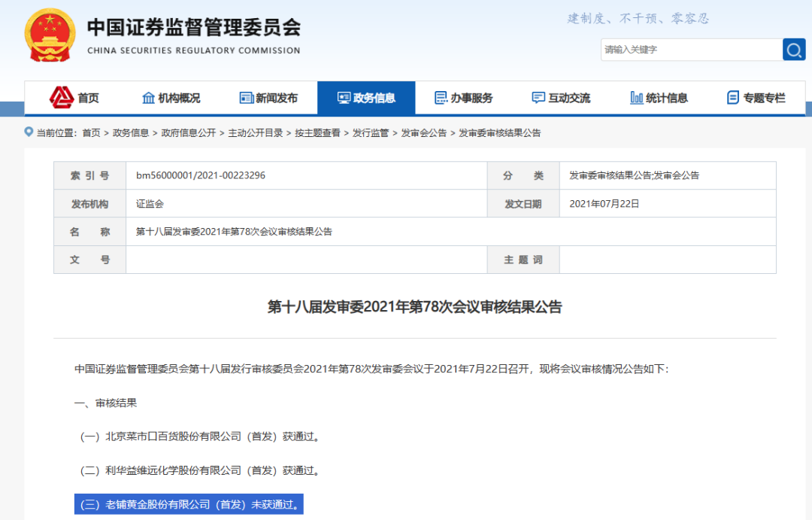This screenshot has height=520, width=812.
Task: Click the national emblem logo
Action: [50, 35]
